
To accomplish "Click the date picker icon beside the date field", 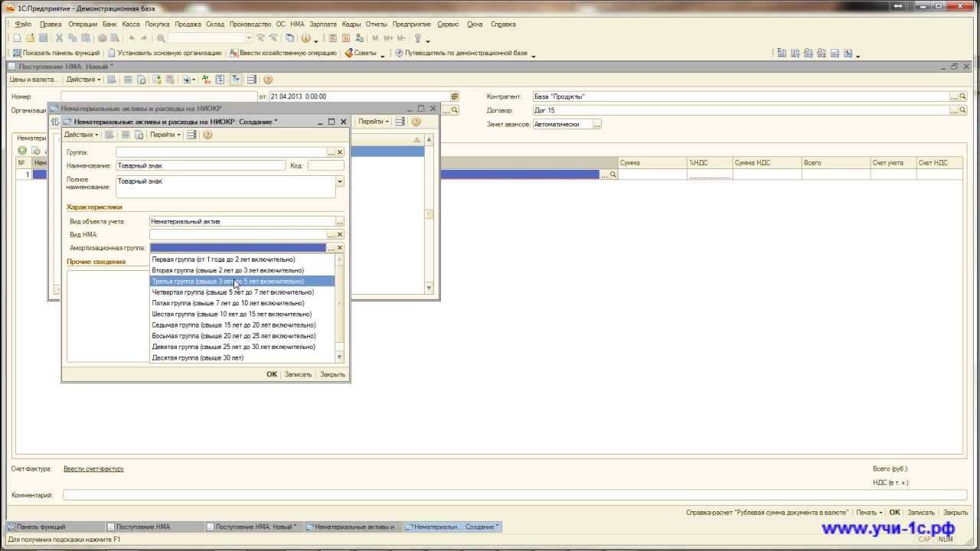I will click(455, 96).
